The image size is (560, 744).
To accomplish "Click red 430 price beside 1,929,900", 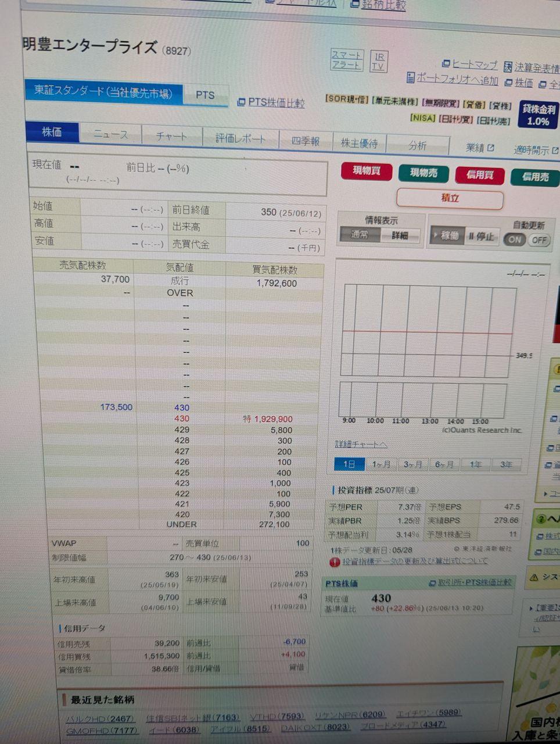I will coord(182,418).
